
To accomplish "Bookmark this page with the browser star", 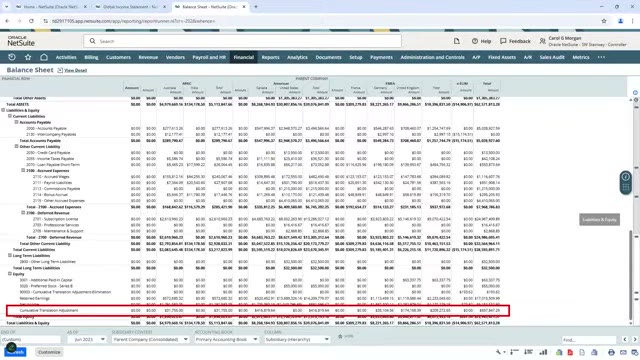I will (x=604, y=21).
